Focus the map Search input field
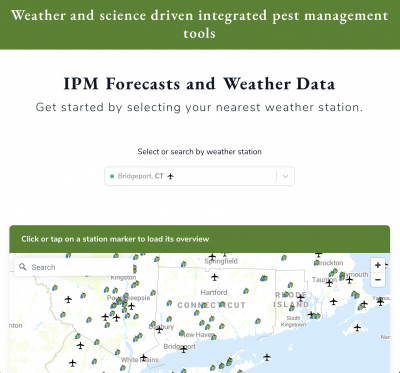 (73, 267)
